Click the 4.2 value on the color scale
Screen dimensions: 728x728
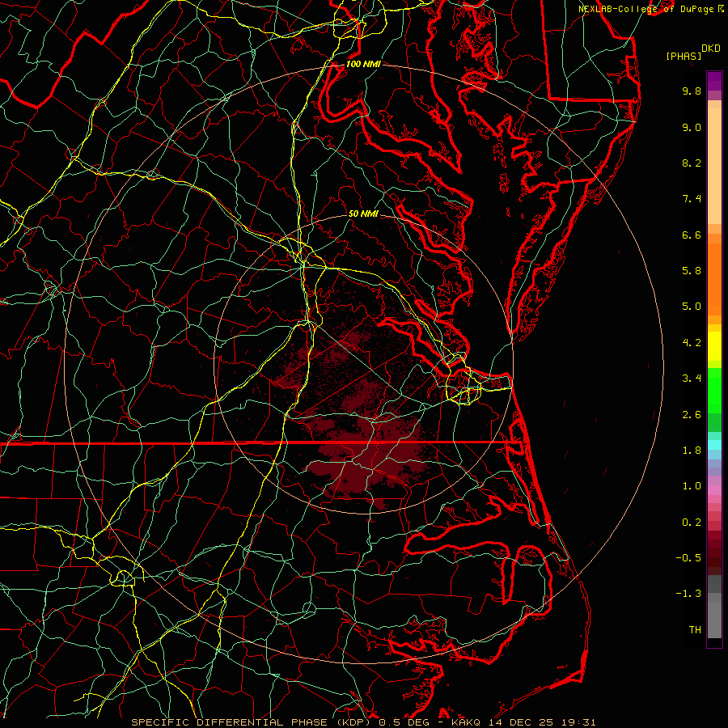(x=692, y=343)
